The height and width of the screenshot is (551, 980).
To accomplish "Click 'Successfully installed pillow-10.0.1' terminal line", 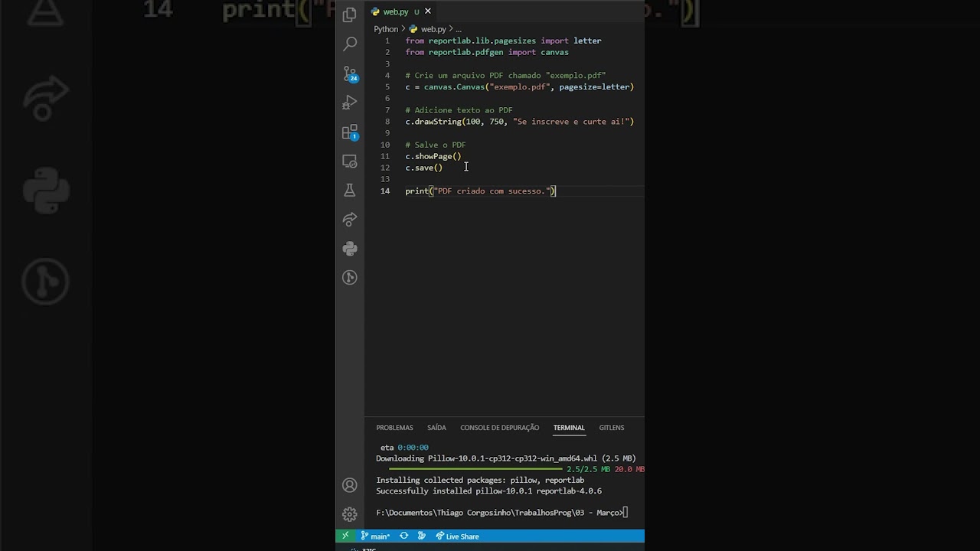I will (x=488, y=491).
